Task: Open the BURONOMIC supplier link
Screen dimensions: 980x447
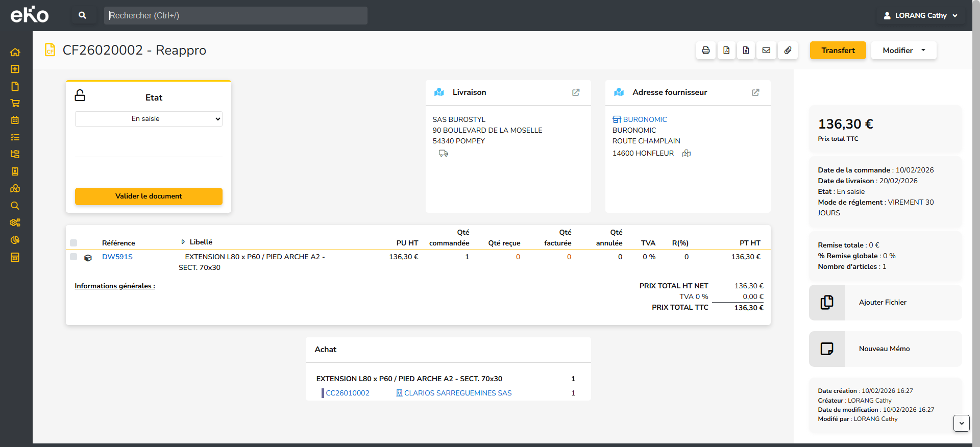Action: 645,119
